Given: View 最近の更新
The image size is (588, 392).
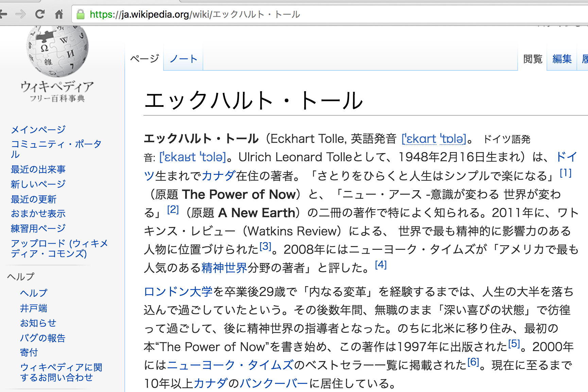Looking at the screenshot, I should [x=33, y=199].
